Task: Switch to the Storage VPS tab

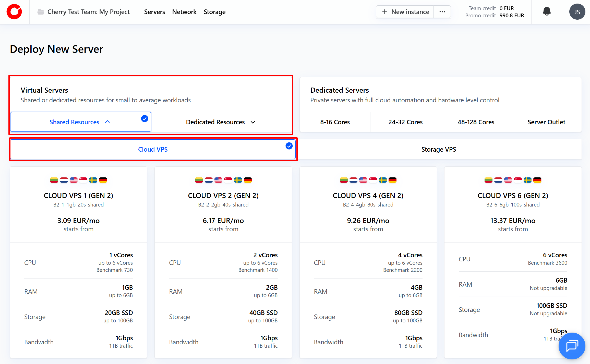Action: [x=439, y=149]
